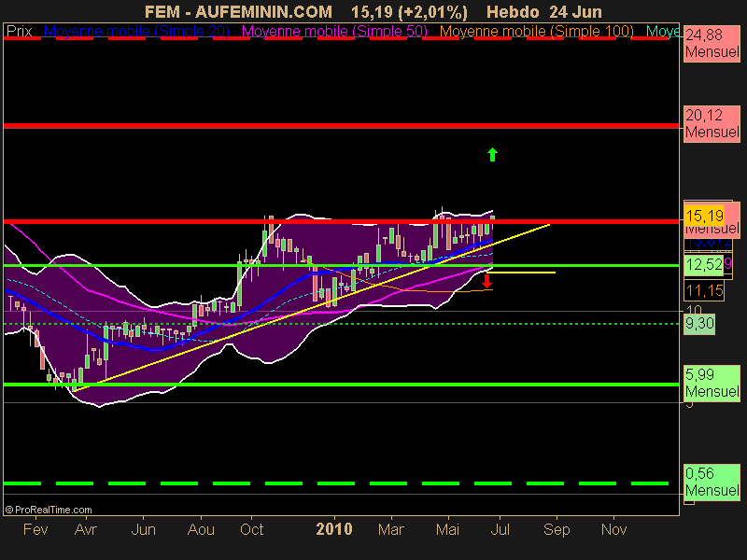The height and width of the screenshot is (560, 747).
Task: Click the Sep label on time axis
Action: pyautogui.click(x=557, y=529)
